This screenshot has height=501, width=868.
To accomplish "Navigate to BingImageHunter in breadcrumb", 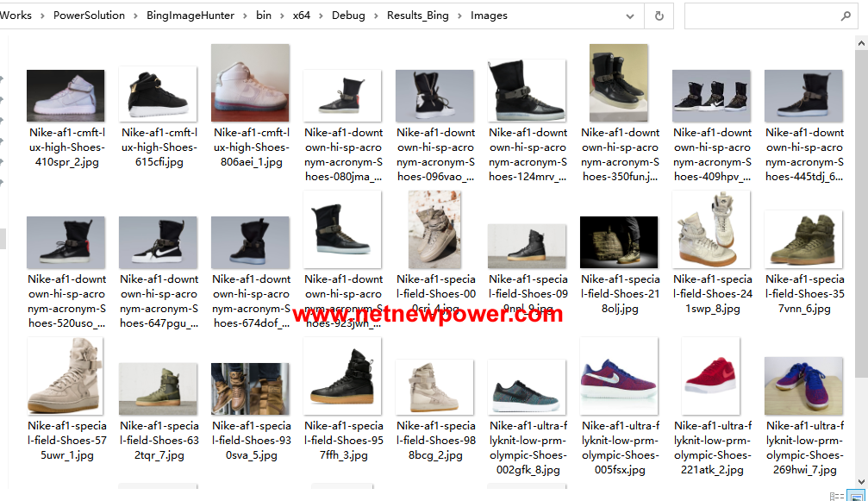I will point(197,16).
